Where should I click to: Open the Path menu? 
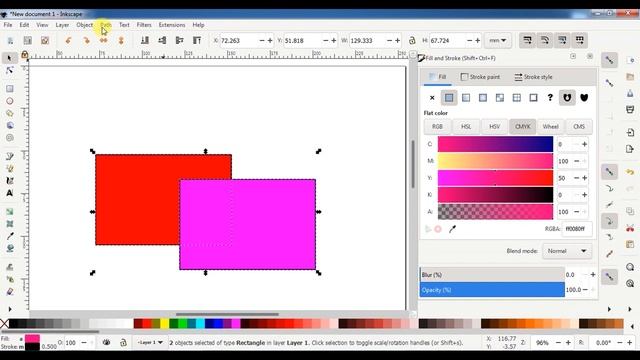pos(106,25)
